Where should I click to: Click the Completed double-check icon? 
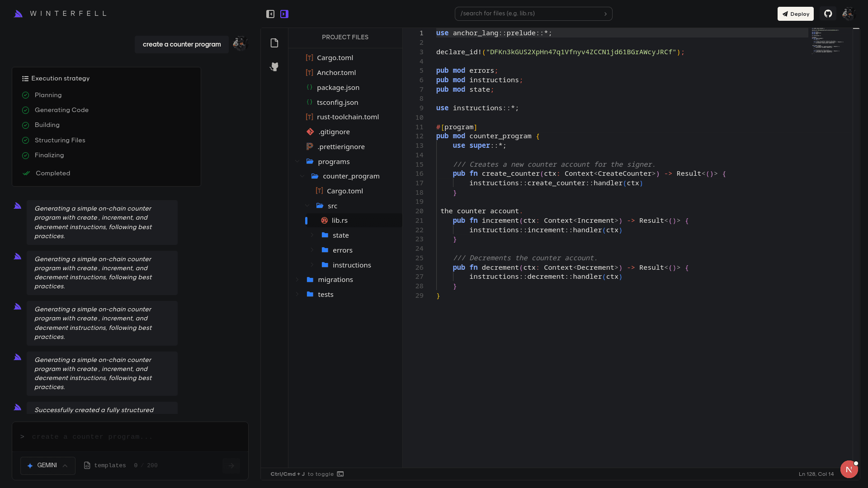click(x=26, y=174)
